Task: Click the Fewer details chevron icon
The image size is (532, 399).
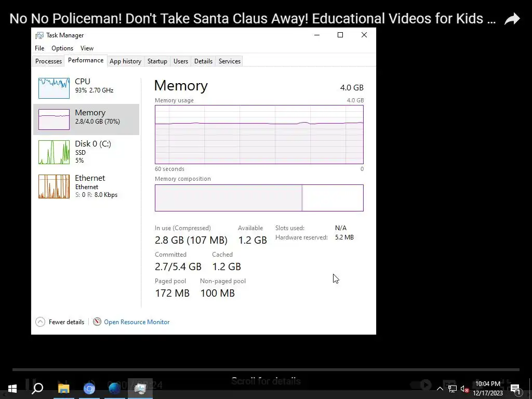Action: pos(40,322)
